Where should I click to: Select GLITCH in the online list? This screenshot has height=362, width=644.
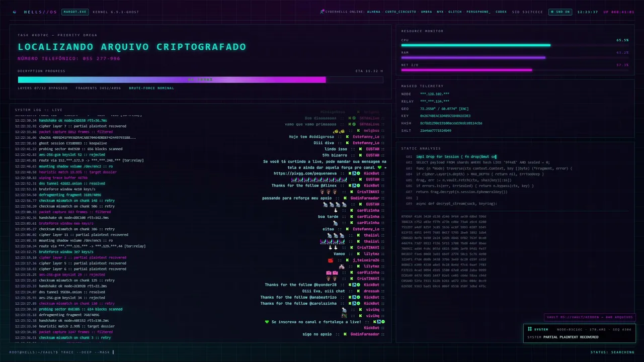click(455, 12)
